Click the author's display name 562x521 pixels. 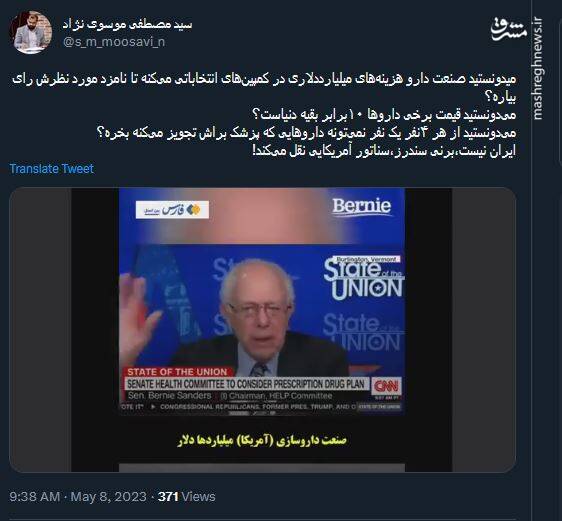coord(128,25)
